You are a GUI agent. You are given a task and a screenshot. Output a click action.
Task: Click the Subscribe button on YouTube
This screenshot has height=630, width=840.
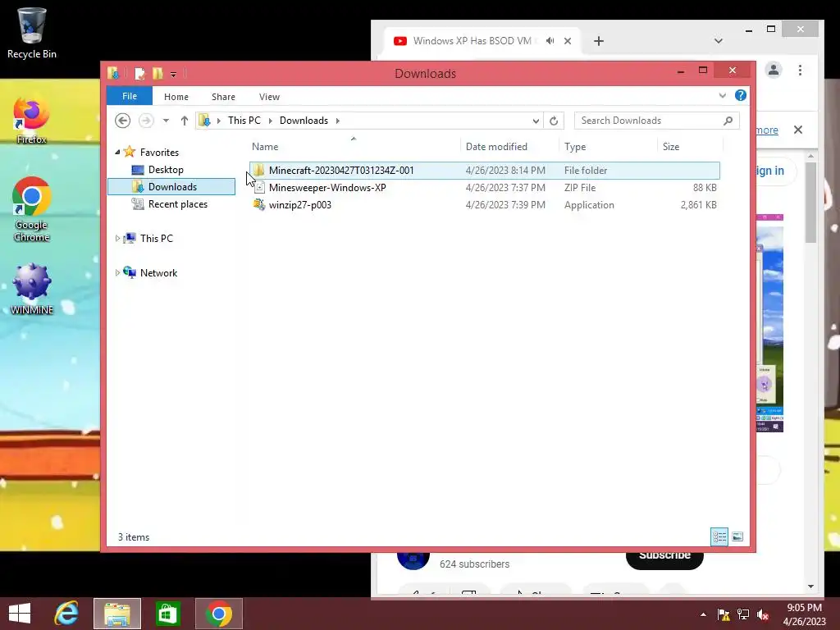coord(664,558)
